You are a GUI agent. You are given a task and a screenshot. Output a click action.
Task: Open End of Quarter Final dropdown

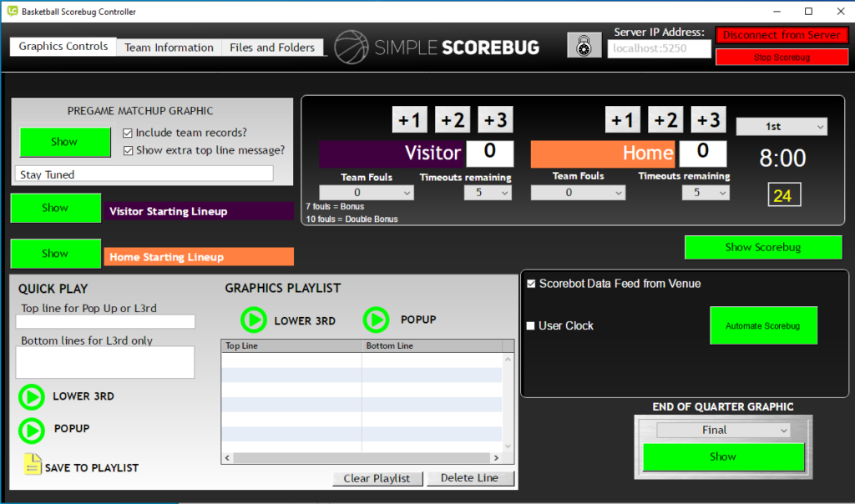point(723,430)
